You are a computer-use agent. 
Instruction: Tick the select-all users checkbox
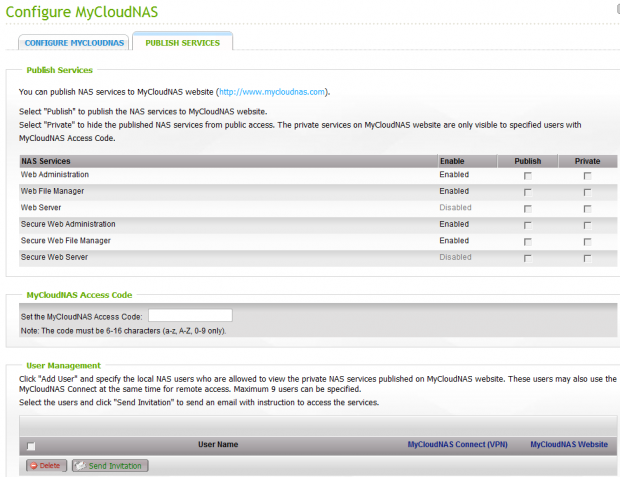pos(31,446)
